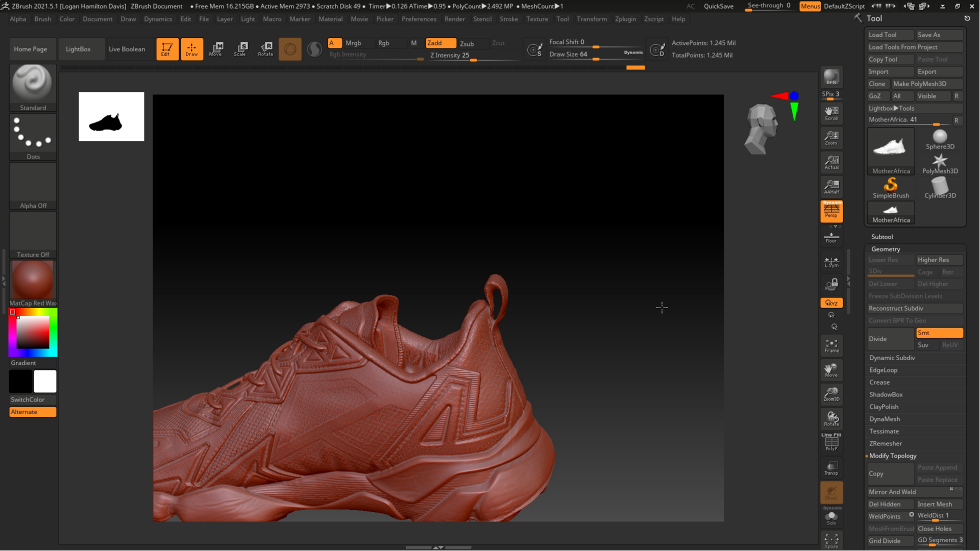This screenshot has width=980, height=551.
Task: Expand the Subtool section
Action: 881,237
